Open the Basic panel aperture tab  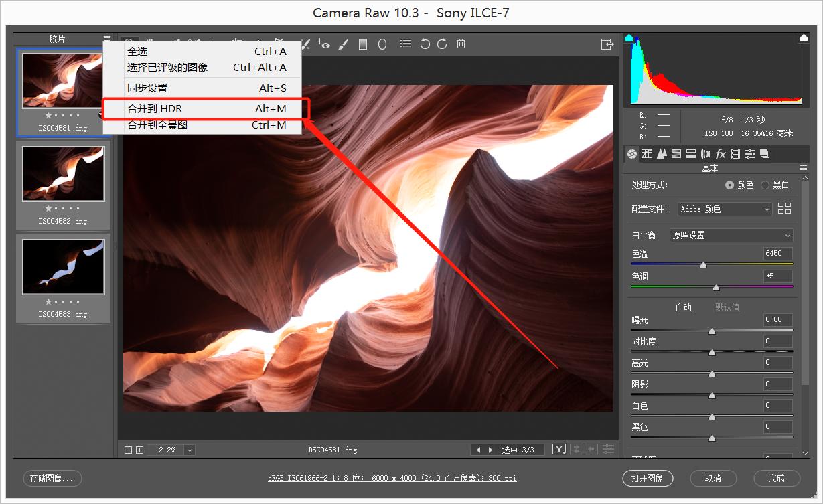tap(631, 153)
